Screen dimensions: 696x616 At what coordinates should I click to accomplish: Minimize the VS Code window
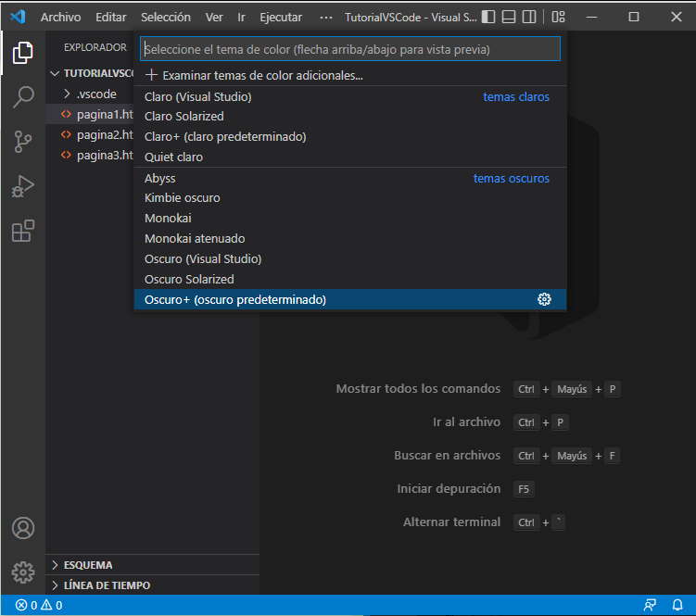(591, 17)
